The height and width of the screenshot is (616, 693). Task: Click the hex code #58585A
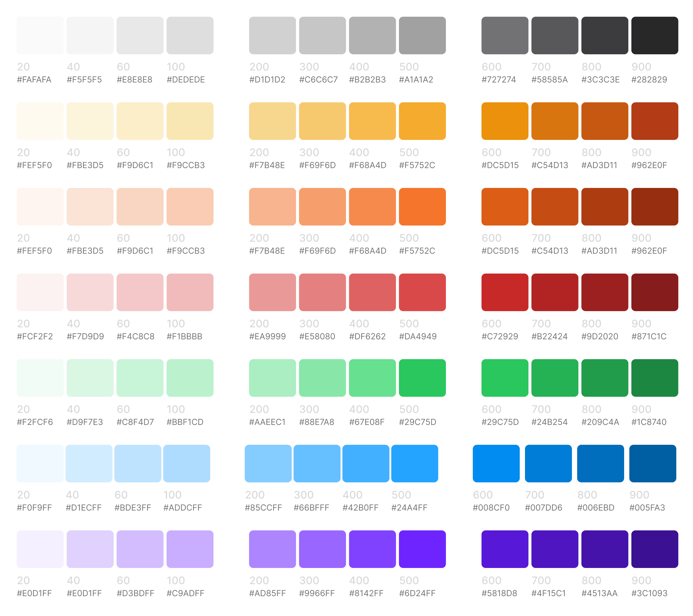549,80
